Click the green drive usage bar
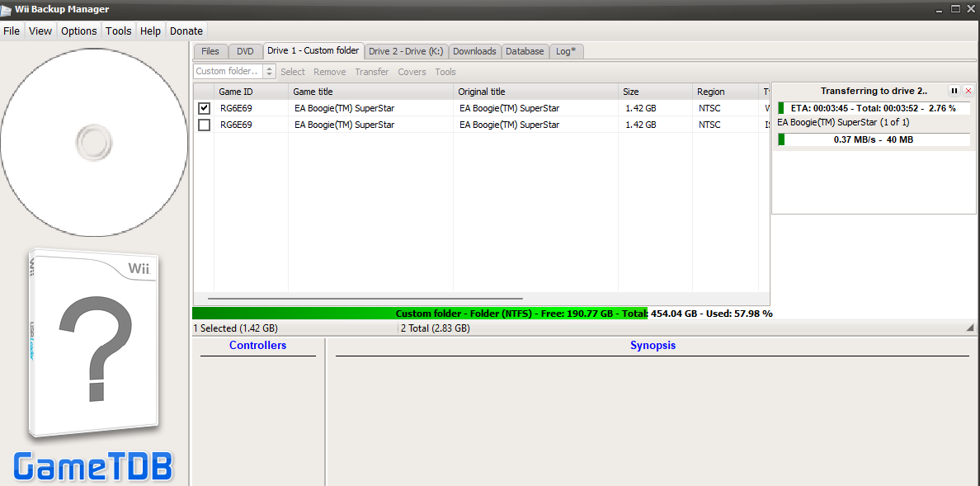Screen dimensions: 980x486 click(482, 314)
